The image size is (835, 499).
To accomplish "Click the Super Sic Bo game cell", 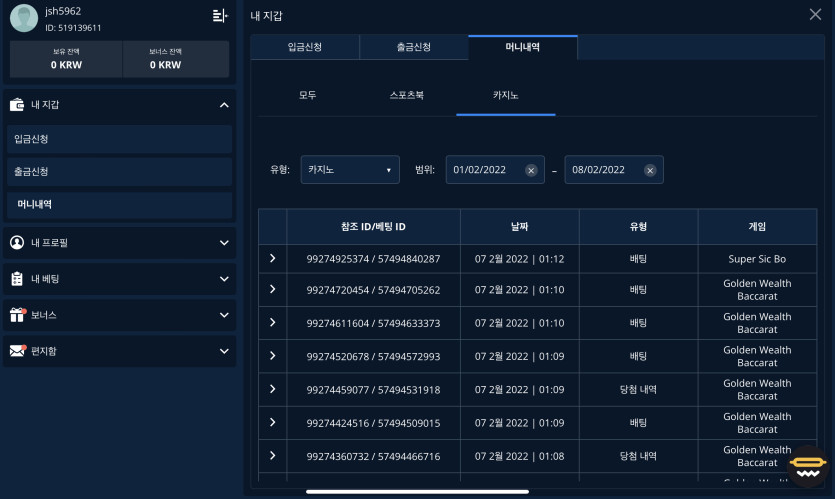I will (x=757, y=259).
